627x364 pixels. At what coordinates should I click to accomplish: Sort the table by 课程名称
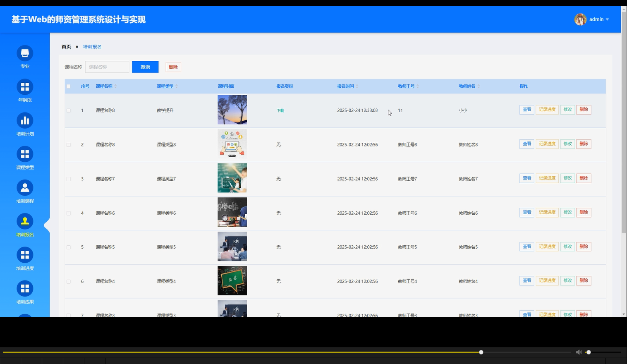point(115,86)
